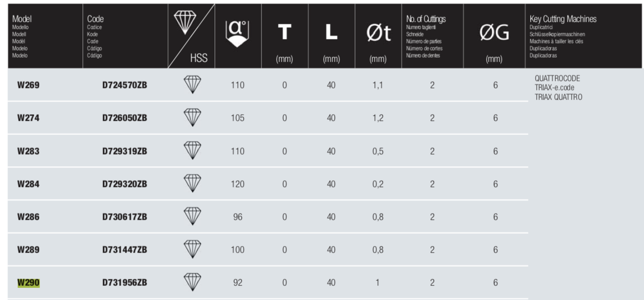Click the diamond icon in W289 row
The height and width of the screenshot is (300, 644).
click(192, 249)
